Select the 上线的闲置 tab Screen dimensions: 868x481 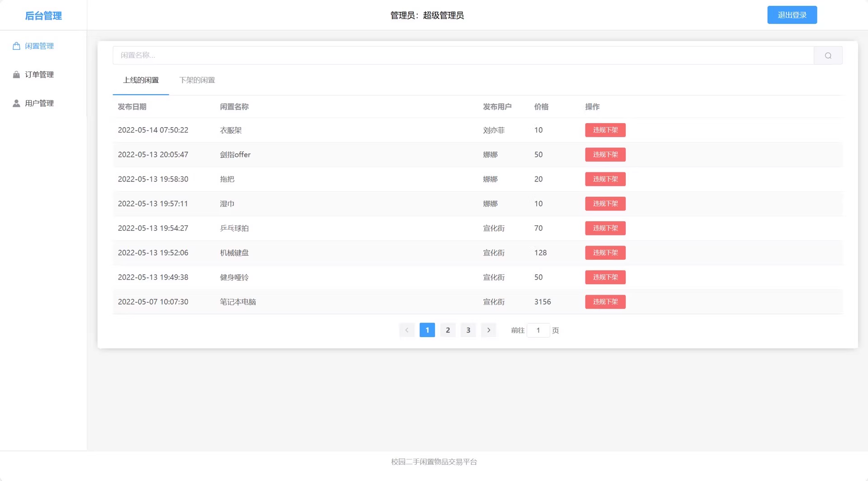pos(141,80)
